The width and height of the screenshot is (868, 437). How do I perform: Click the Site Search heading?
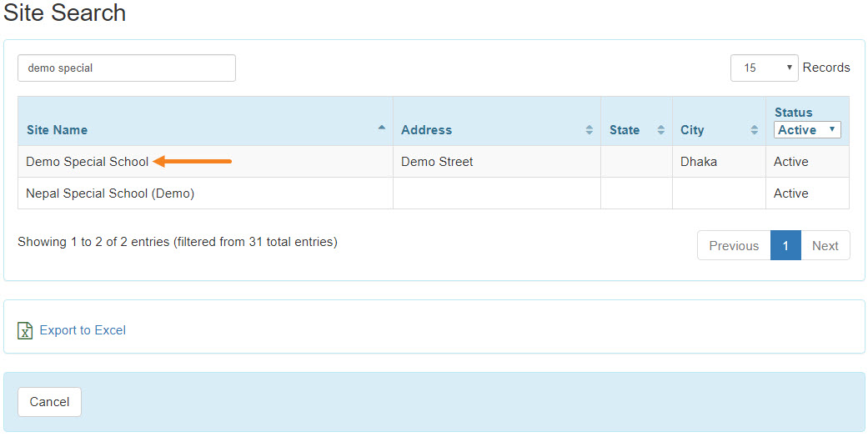tap(65, 13)
